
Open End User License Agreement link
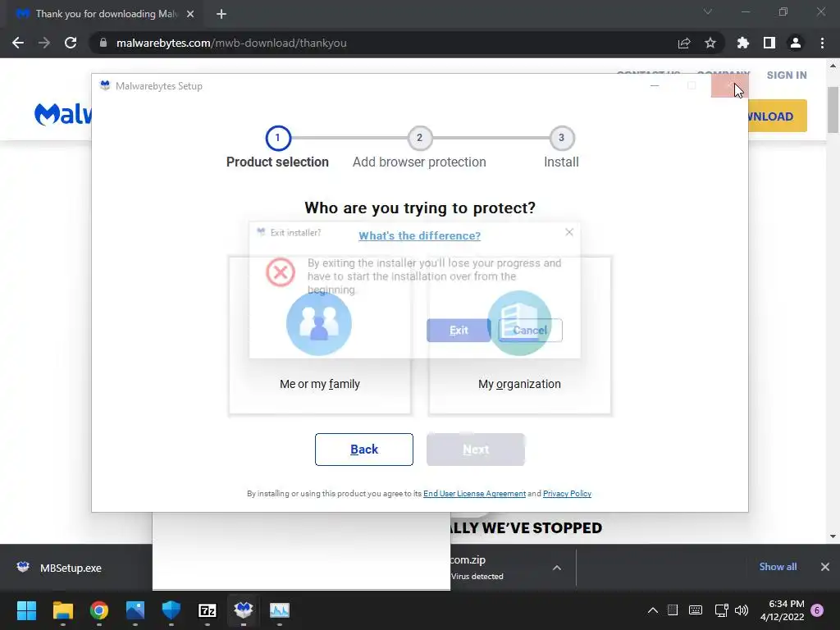474,493
